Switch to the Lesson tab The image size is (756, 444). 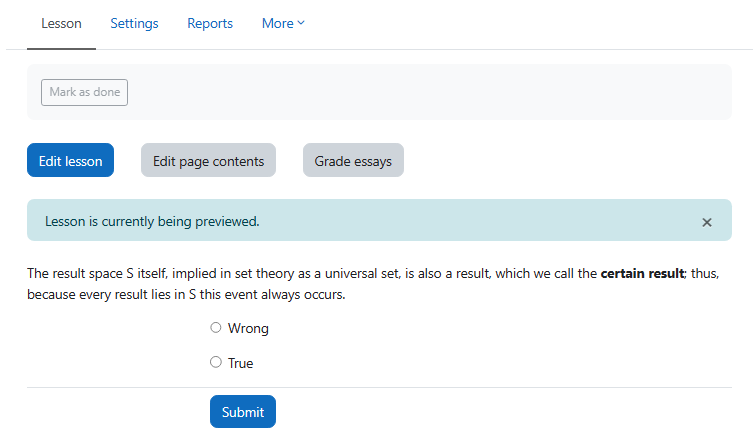pos(61,24)
